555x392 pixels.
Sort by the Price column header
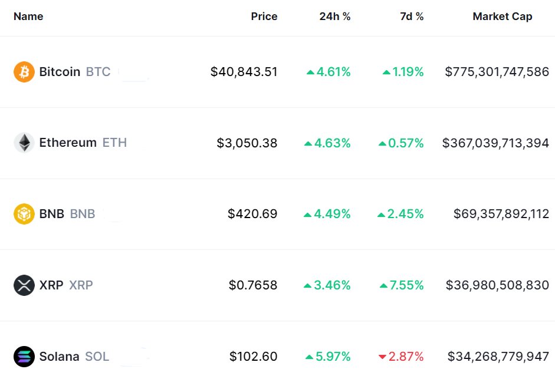(264, 17)
